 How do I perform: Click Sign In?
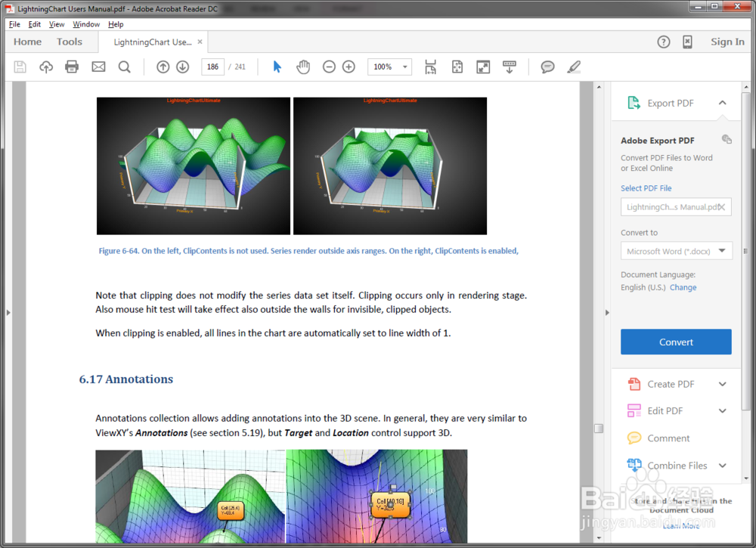pyautogui.click(x=727, y=42)
